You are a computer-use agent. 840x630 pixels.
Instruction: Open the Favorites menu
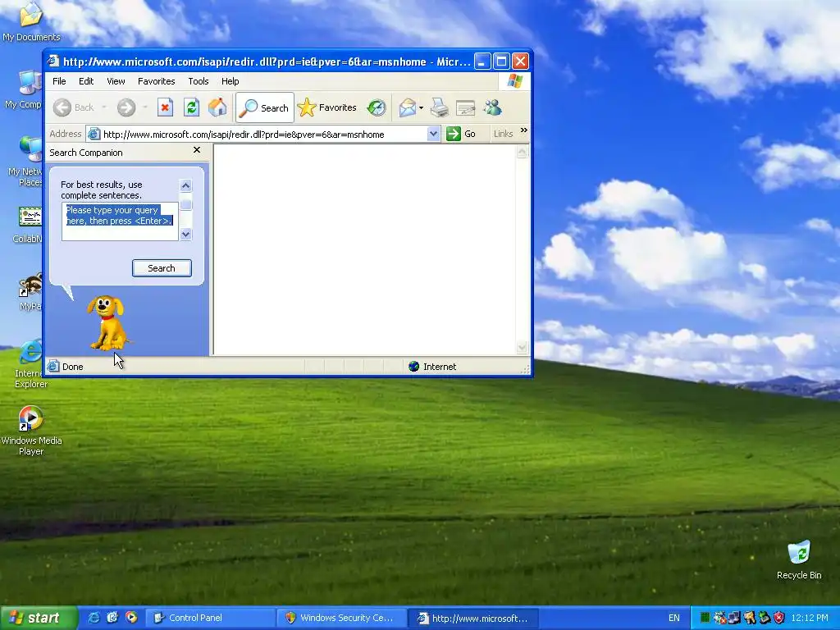coord(157,81)
